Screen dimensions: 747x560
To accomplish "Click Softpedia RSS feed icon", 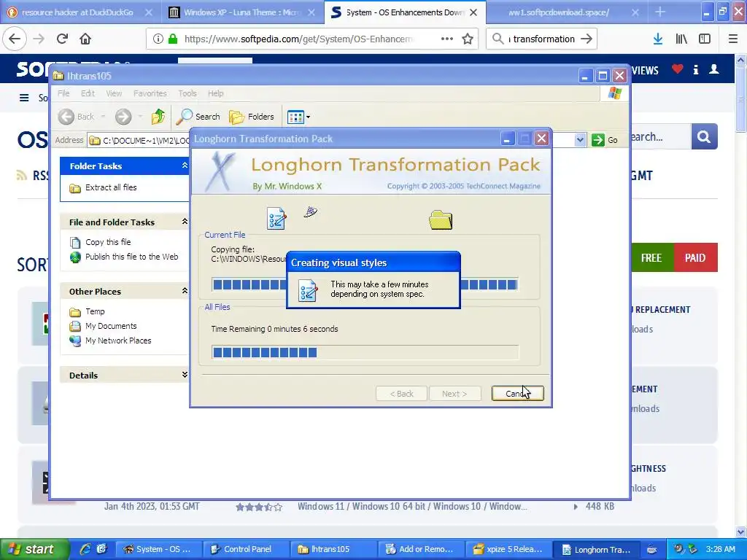I will (x=21, y=175).
